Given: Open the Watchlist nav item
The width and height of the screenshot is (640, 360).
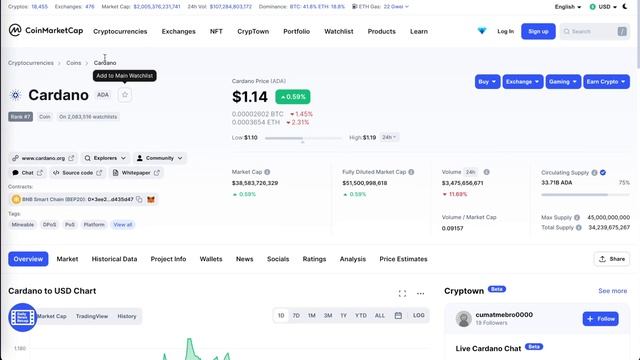Looking at the screenshot, I should point(339,31).
